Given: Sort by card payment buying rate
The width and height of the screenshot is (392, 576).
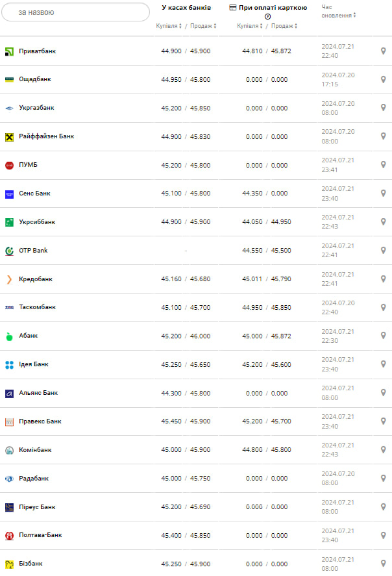Looking at the screenshot, I should [x=249, y=26].
